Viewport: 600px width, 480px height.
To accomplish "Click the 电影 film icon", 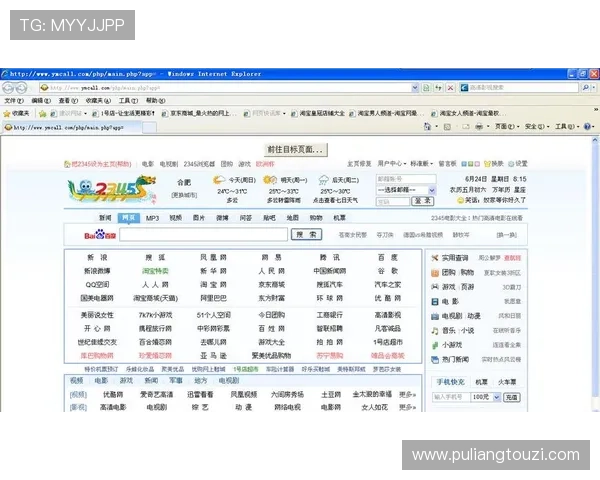I will point(435,301).
